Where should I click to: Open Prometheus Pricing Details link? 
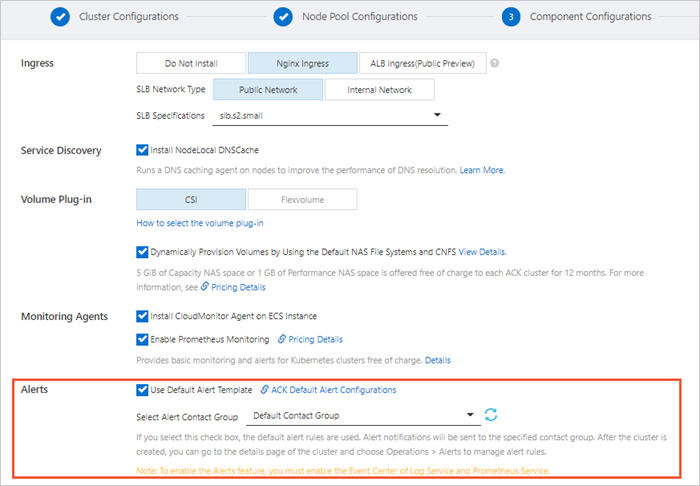[315, 339]
